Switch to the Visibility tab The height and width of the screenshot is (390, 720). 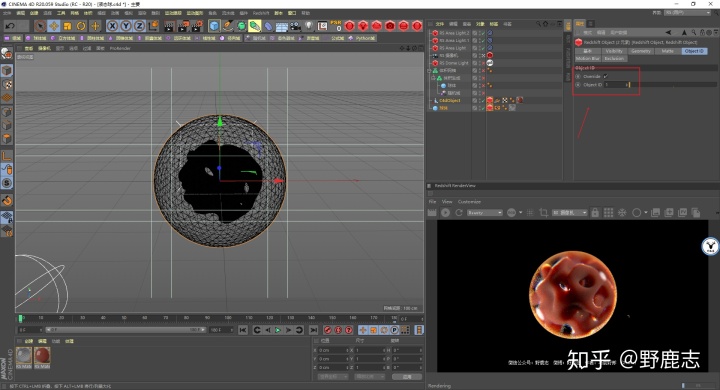click(614, 51)
